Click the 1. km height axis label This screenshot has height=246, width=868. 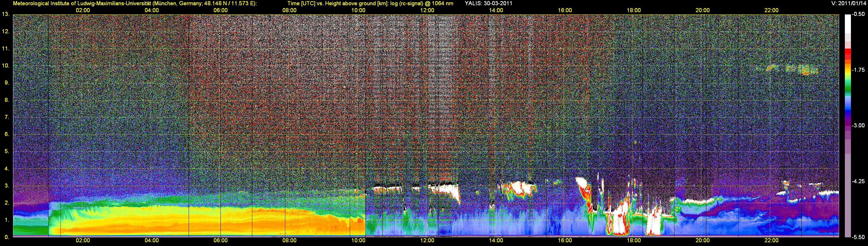coord(7,220)
